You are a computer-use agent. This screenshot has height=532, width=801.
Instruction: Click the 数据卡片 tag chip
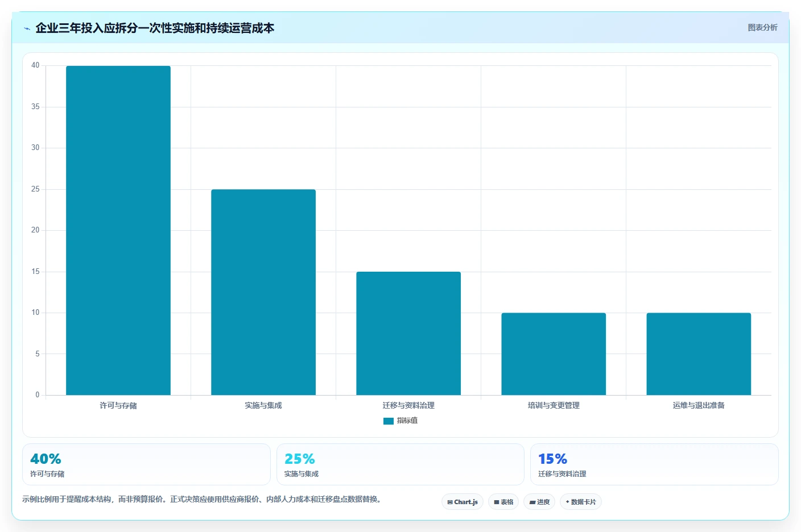click(581, 502)
